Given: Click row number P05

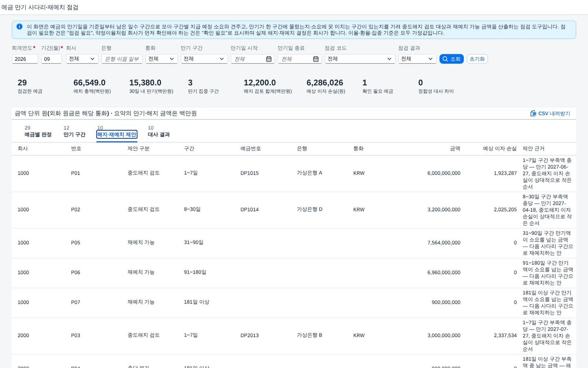Looking at the screenshot, I should point(76,242).
